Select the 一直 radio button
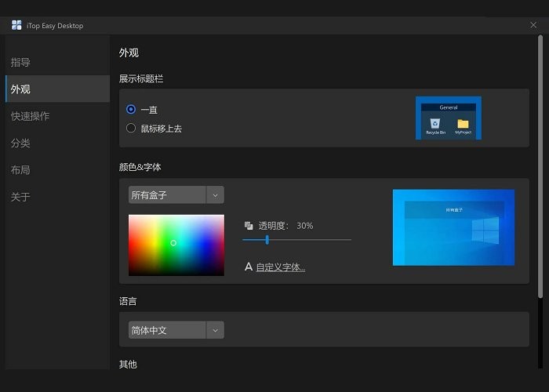Image resolution: width=549 pixels, height=392 pixels. pos(131,110)
